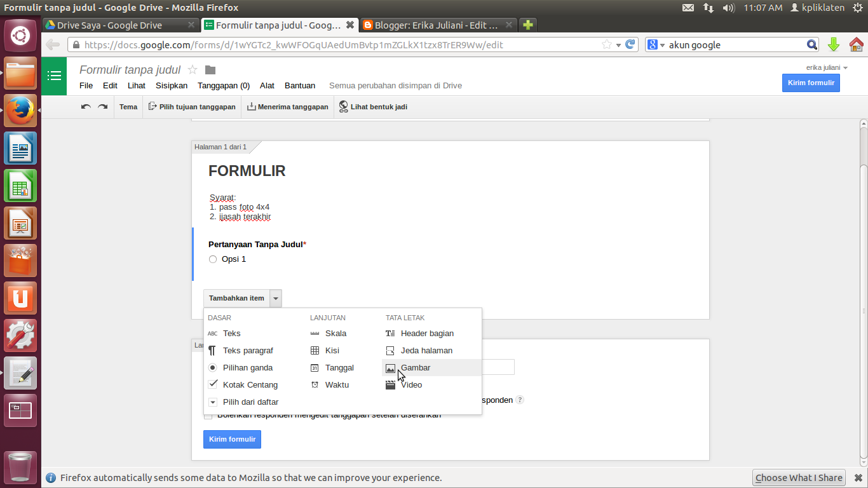Viewport: 868px width, 488px height.
Task: Click Pilih tujuan tanggapan button
Action: pyautogui.click(x=192, y=107)
